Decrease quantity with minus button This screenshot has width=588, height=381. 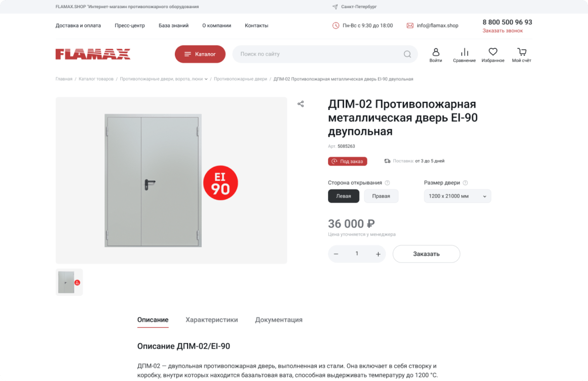pos(336,254)
